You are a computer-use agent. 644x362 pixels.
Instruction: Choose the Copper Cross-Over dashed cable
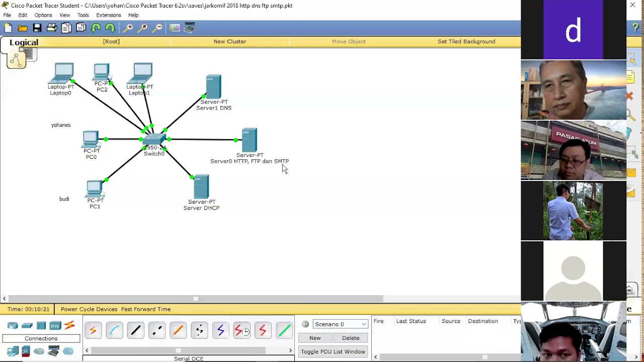(157, 330)
